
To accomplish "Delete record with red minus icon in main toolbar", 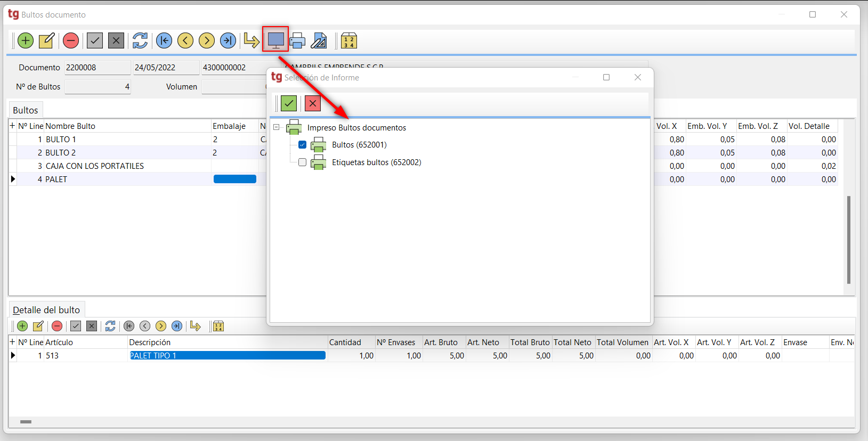I will [x=71, y=40].
